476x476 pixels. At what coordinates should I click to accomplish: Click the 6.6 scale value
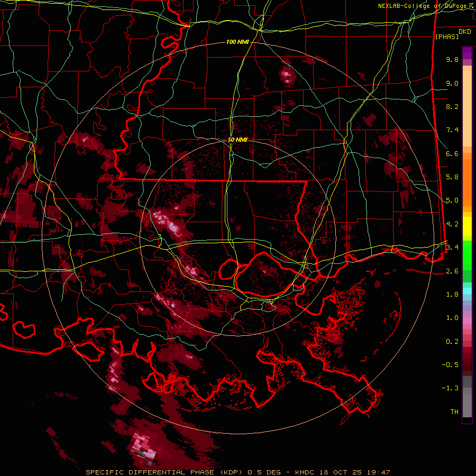[452, 153]
